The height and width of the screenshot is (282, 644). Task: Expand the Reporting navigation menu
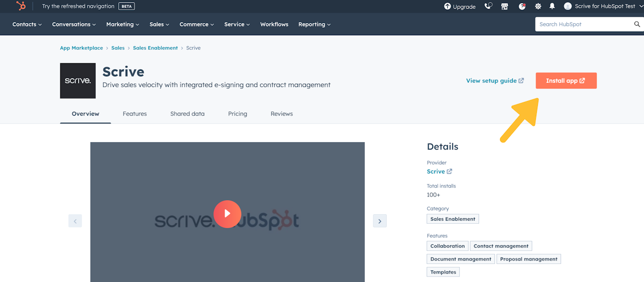[314, 24]
